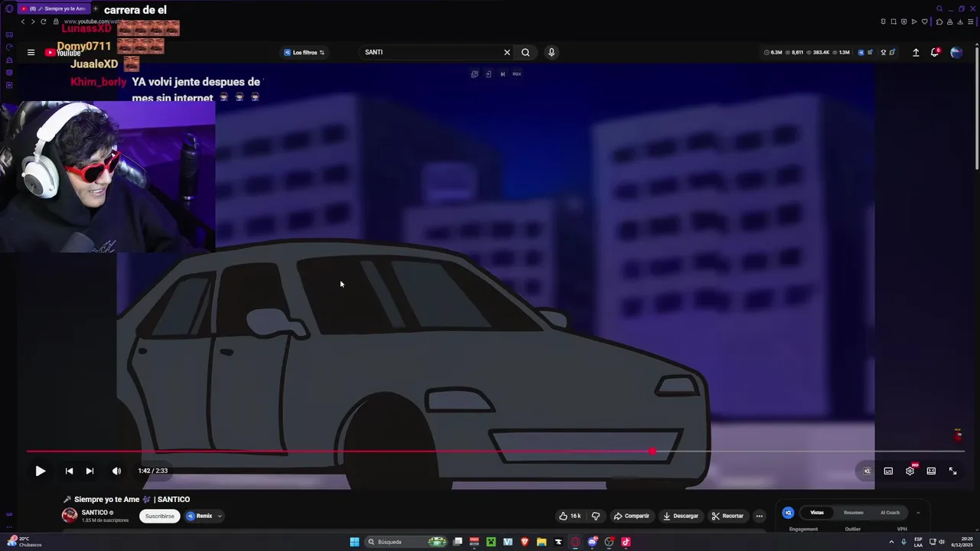980x551 pixels.
Task: Click the youtube.com address bar
Action: [x=92, y=21]
